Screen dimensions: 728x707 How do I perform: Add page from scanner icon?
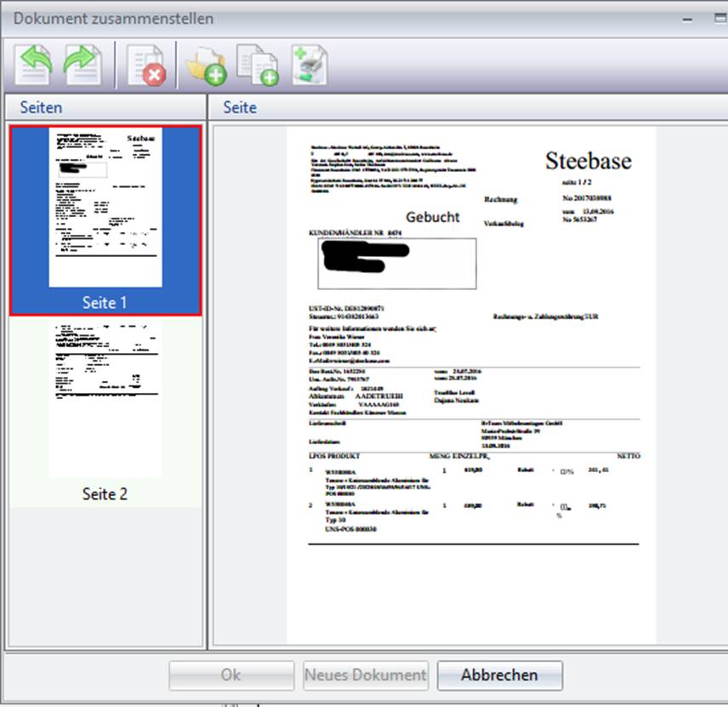click(x=310, y=65)
